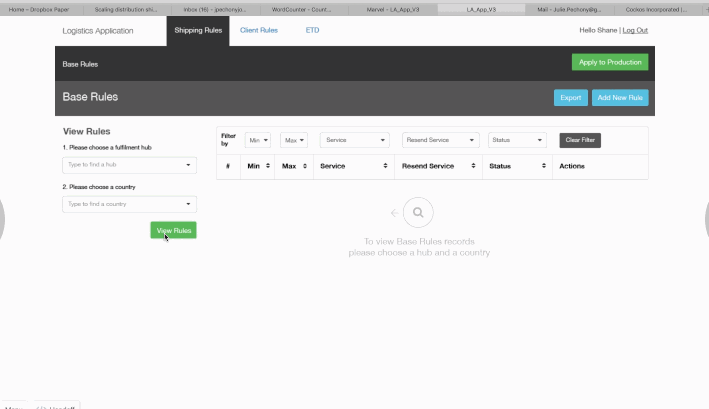The width and height of the screenshot is (709, 409).
Task: Expand the Resend Service filter dropdown
Action: (440, 140)
